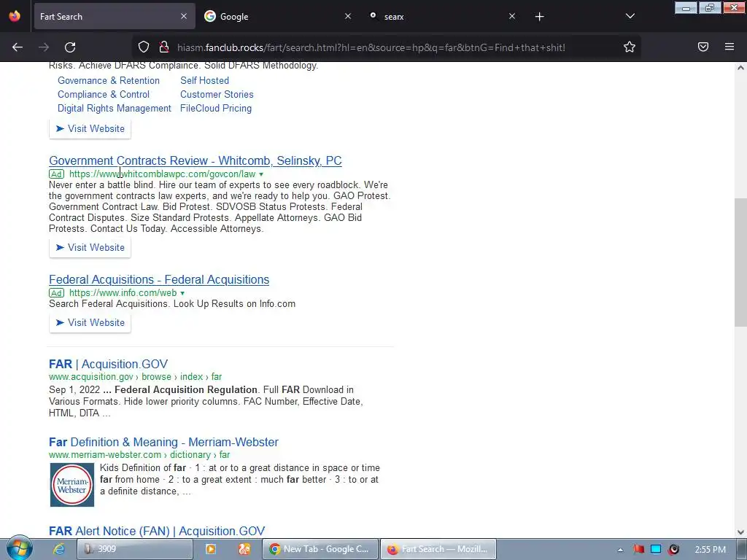Open the 3909 taskbar window

[135, 549]
